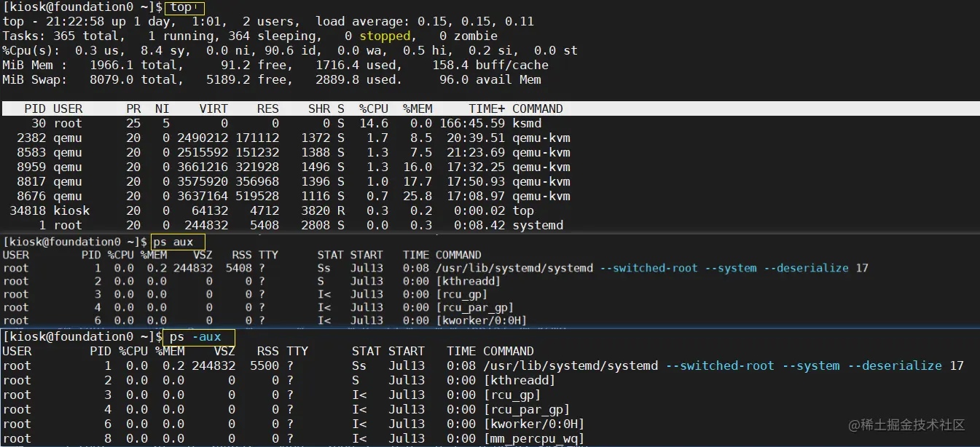Select '[kthreadd]' in ps -aux output
Viewport: 980px width, 447px height.
click(x=520, y=380)
